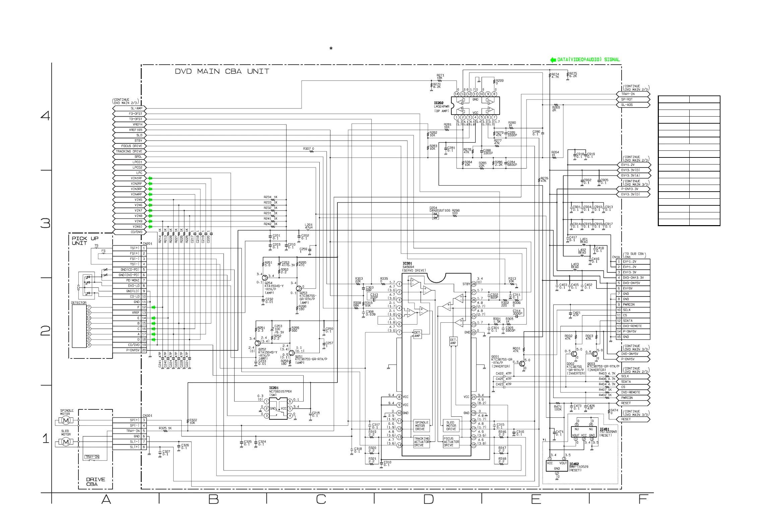Click the sled motor symbol
The width and height of the screenshot is (760, 532).
pos(66,442)
